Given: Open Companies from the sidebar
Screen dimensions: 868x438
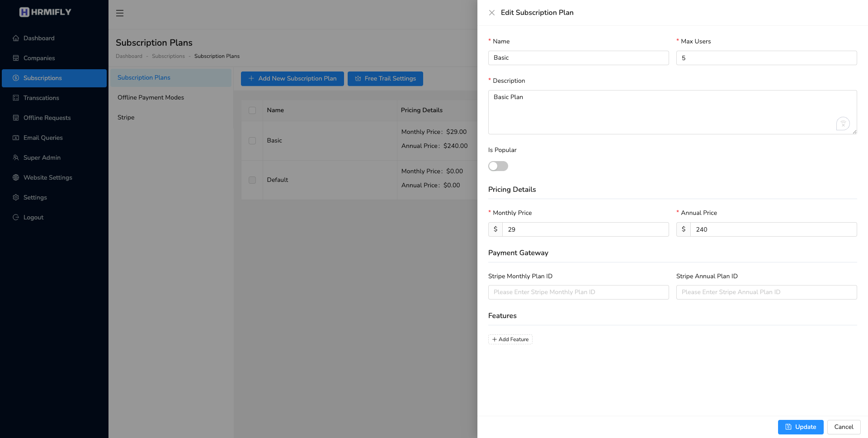Looking at the screenshot, I should 54,58.
